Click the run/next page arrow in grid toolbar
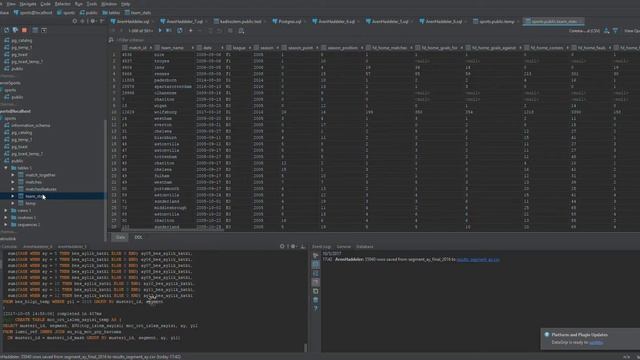This screenshot has width=640, height=360. click(x=160, y=30)
